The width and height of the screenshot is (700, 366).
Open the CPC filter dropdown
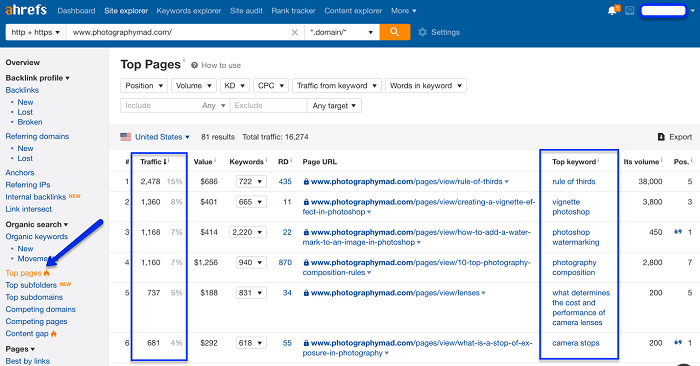pos(271,86)
